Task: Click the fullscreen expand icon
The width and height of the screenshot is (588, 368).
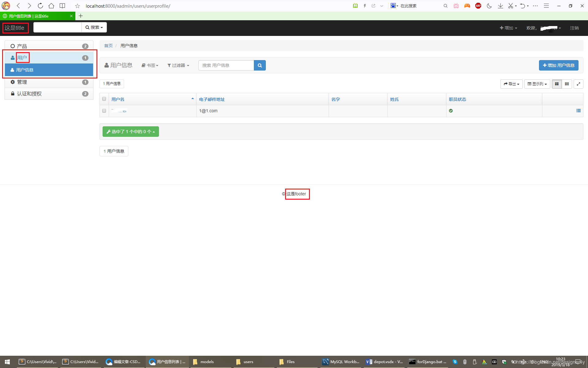Action: [x=578, y=84]
